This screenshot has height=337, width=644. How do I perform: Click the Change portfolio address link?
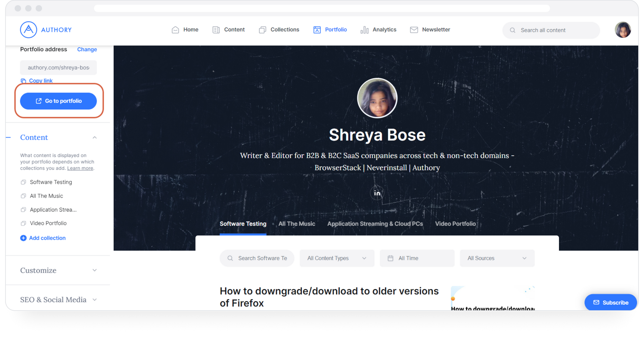pyautogui.click(x=87, y=50)
